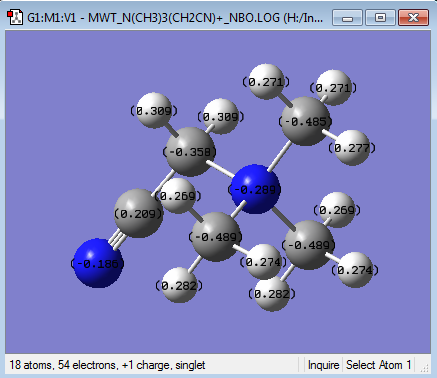Click the Inquire mode status field

323,365
